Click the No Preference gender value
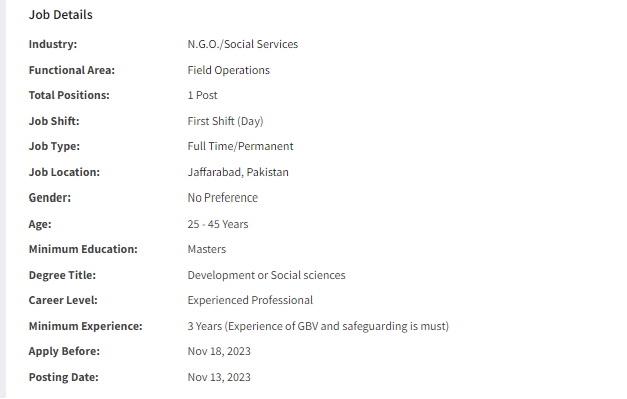The image size is (627, 399). coord(223,198)
